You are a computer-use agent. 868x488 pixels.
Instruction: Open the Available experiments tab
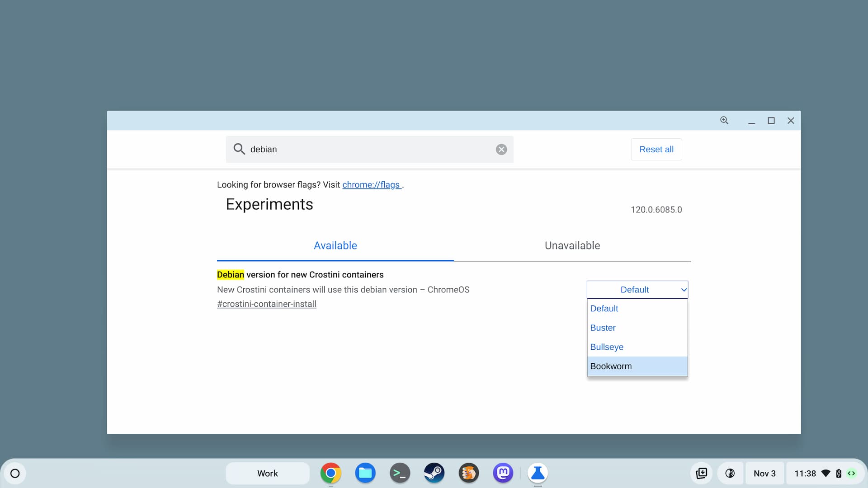335,245
